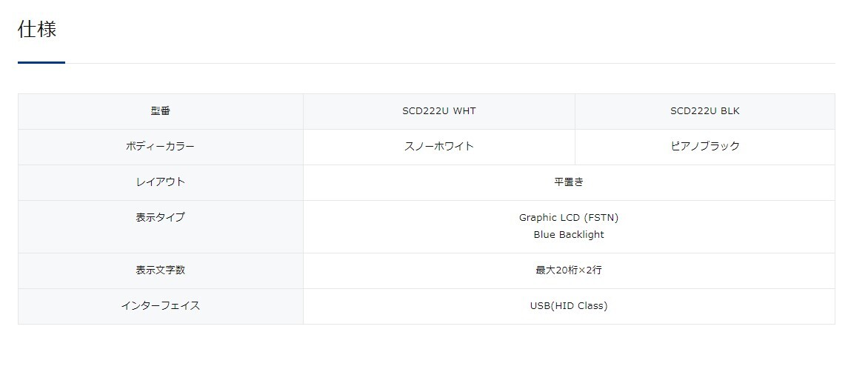This screenshot has height=372, width=868.
Task: Click the Blue Backlight text
Action: click(x=569, y=235)
